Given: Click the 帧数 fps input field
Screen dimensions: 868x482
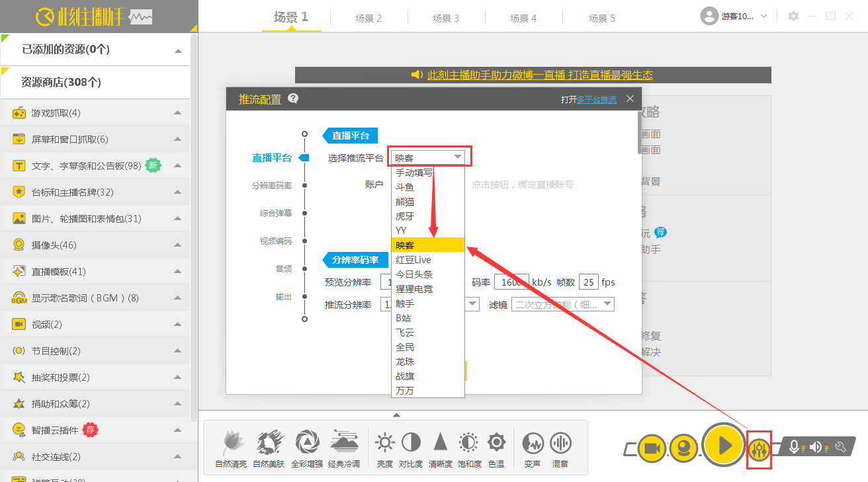Looking at the screenshot, I should [x=588, y=282].
